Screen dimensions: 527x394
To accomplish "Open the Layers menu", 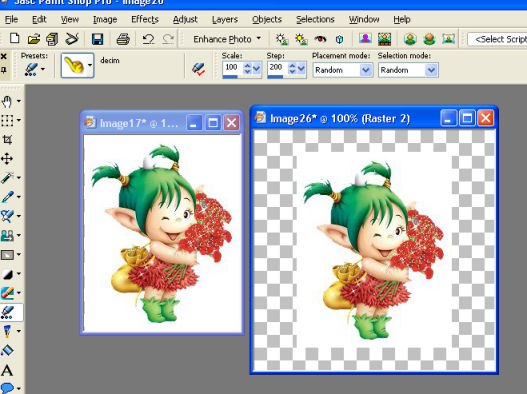I will tap(225, 19).
